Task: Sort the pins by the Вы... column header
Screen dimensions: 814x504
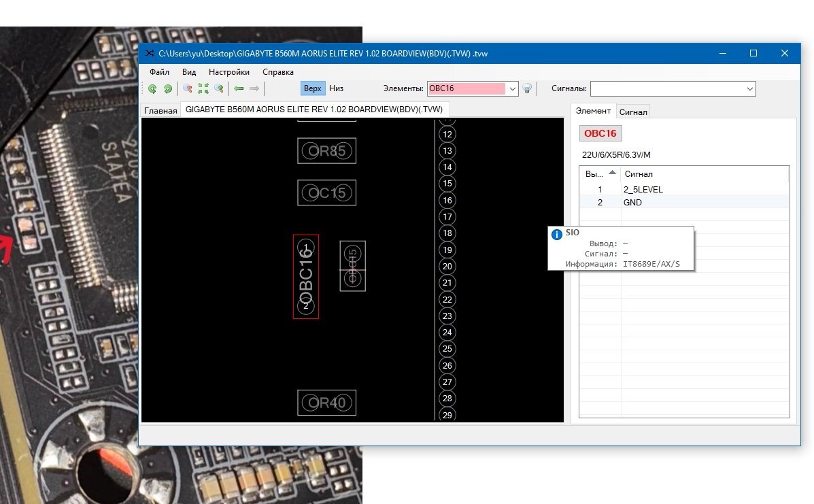Action: point(600,174)
